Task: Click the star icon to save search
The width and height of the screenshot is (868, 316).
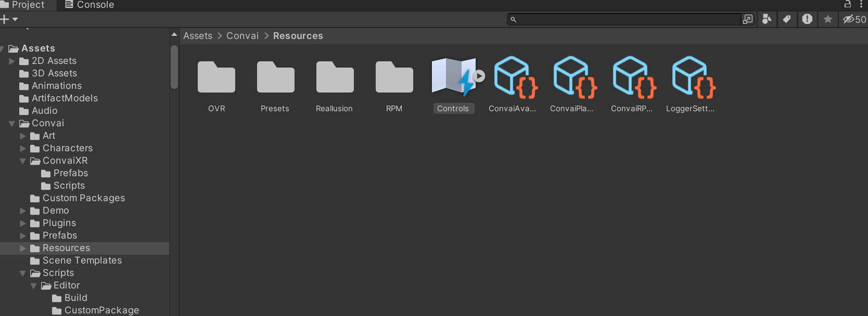Action: [x=828, y=19]
